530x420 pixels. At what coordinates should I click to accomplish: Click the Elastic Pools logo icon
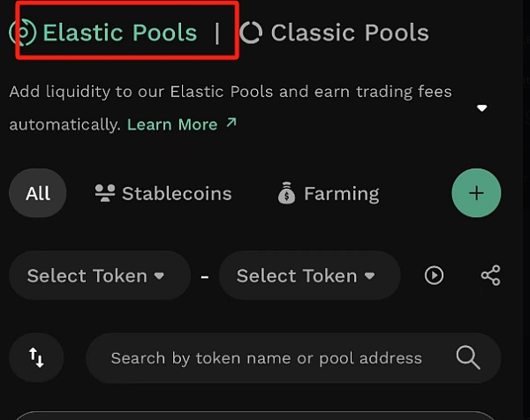[x=21, y=33]
